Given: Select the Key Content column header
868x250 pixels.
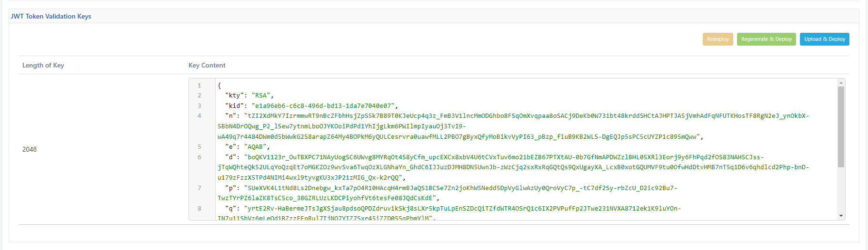Looking at the screenshot, I should point(207,66).
